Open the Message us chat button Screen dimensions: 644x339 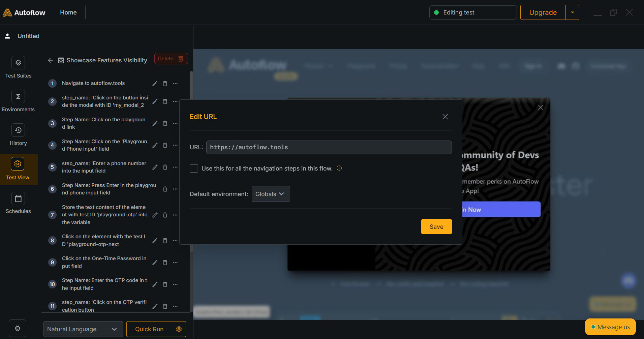pyautogui.click(x=610, y=327)
